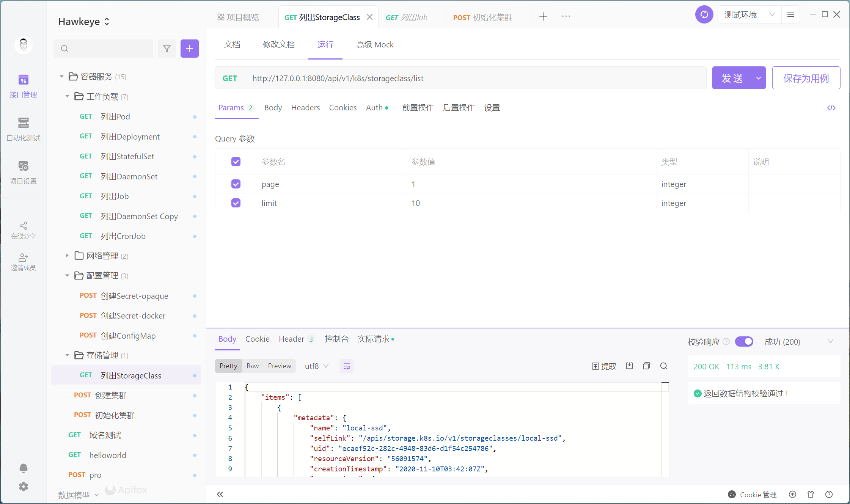Close the 列出StorageClass tab

[370, 17]
